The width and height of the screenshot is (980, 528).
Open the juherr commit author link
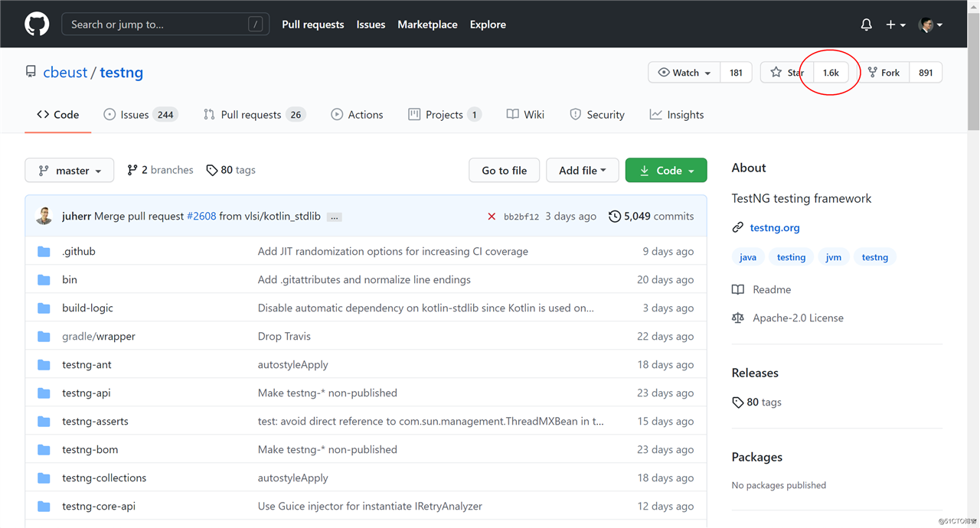pos(77,217)
